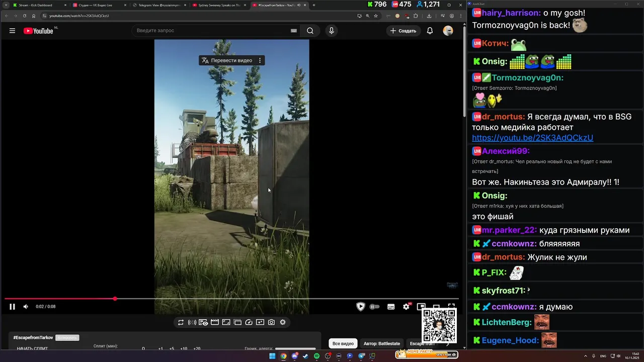Click the mr.parker_22 username in chat

(x=509, y=230)
